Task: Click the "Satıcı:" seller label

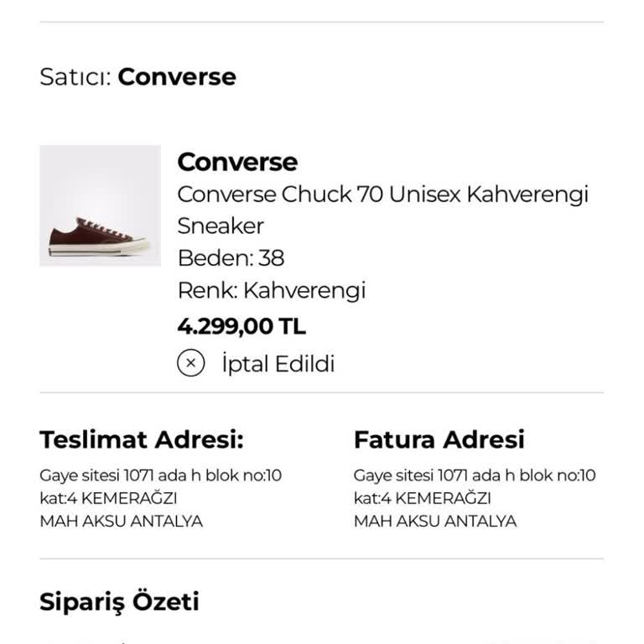Action: 75,77
